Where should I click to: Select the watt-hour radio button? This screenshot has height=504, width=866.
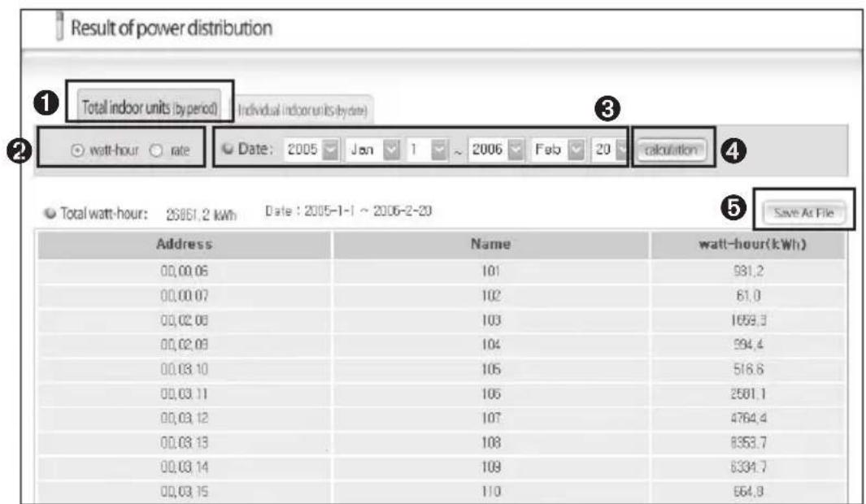point(78,150)
